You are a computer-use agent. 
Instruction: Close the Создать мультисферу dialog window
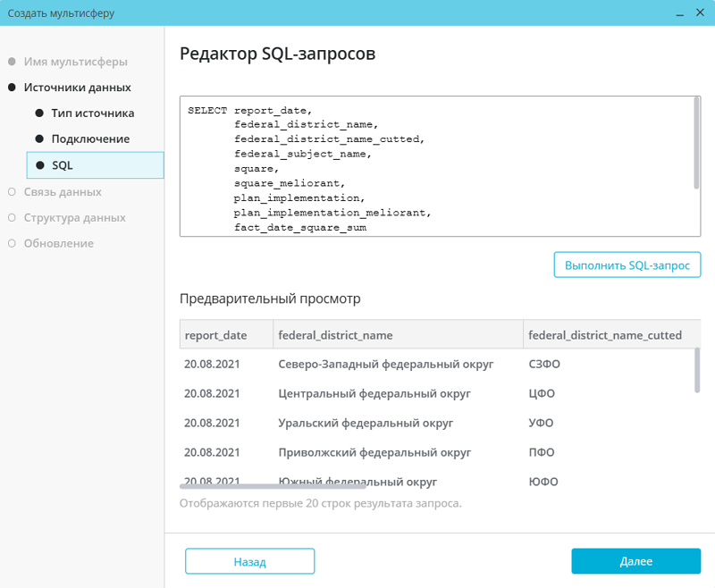695,13
